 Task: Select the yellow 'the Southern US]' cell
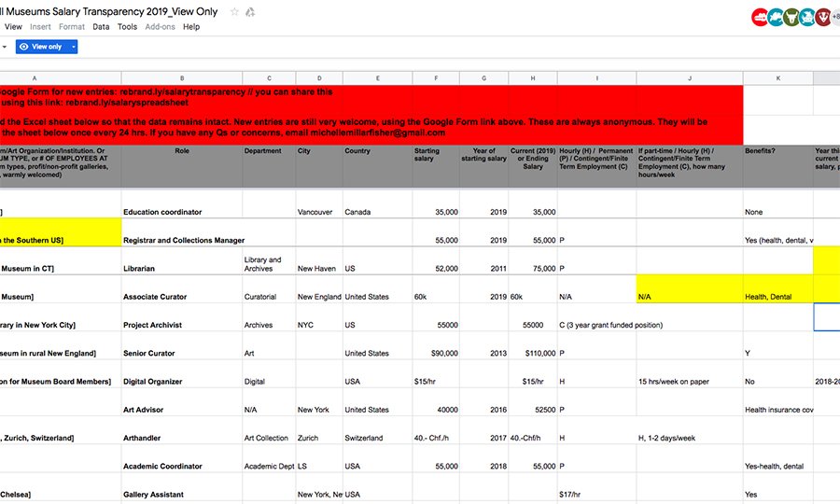[x=61, y=231]
